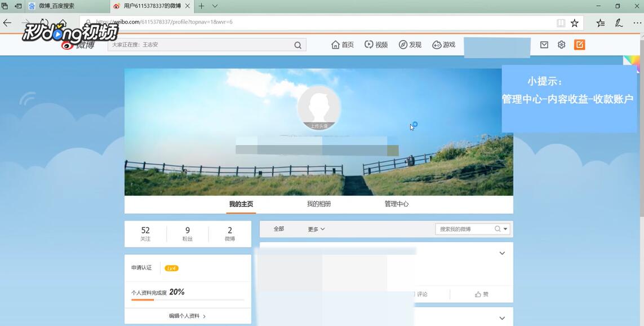This screenshot has width=644, height=326.
Task: Expand the second post's chevron menu
Action: 502,318
